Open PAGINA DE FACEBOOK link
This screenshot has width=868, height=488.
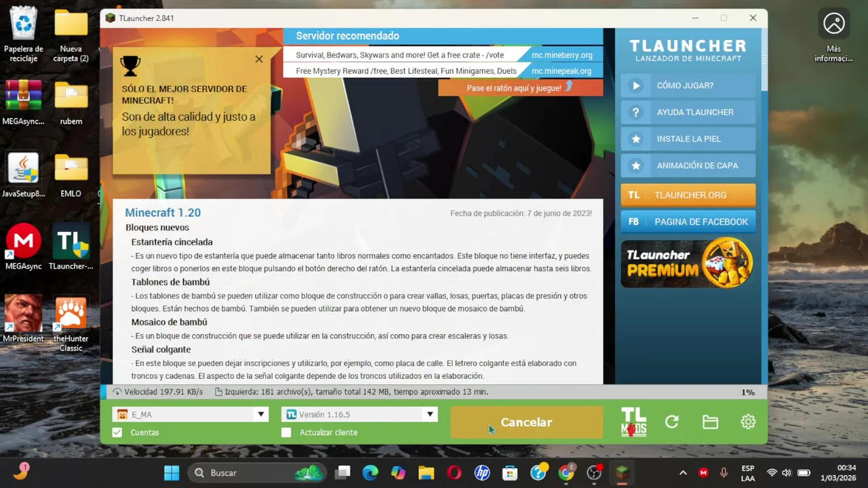(688, 222)
